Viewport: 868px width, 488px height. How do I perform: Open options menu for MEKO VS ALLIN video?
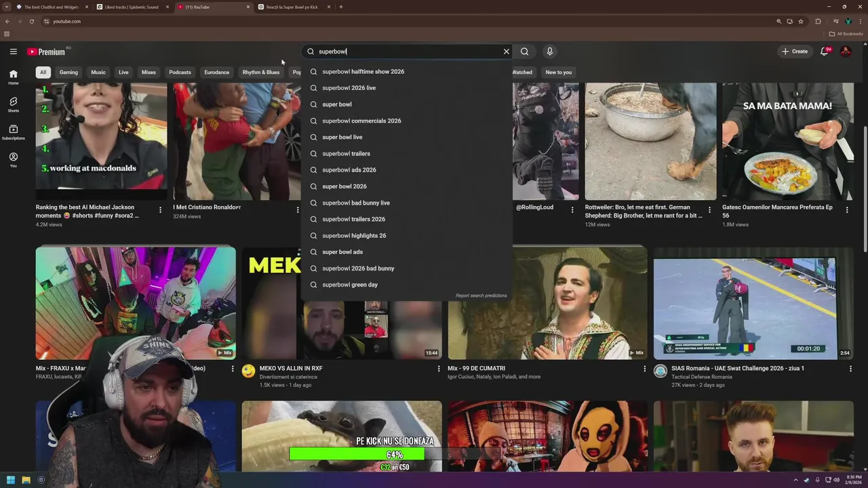(x=439, y=369)
